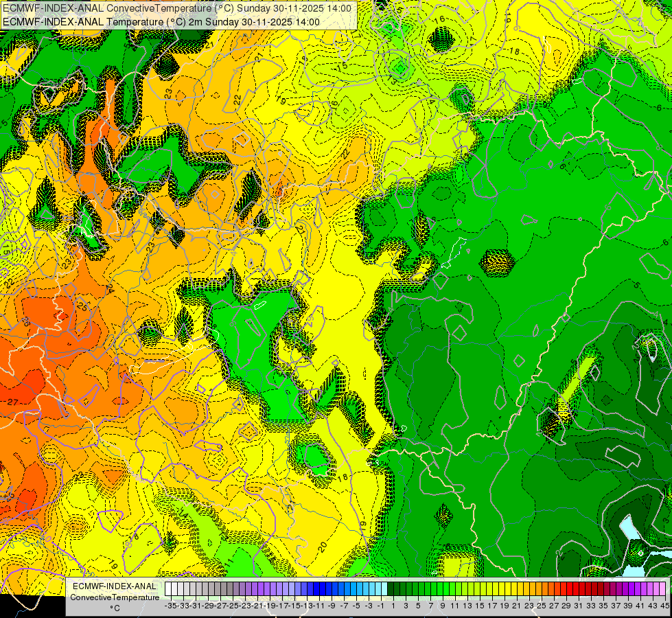The width and height of the screenshot is (672, 618).
Task: Click the legend scale value 13
Action: [x=467, y=606]
